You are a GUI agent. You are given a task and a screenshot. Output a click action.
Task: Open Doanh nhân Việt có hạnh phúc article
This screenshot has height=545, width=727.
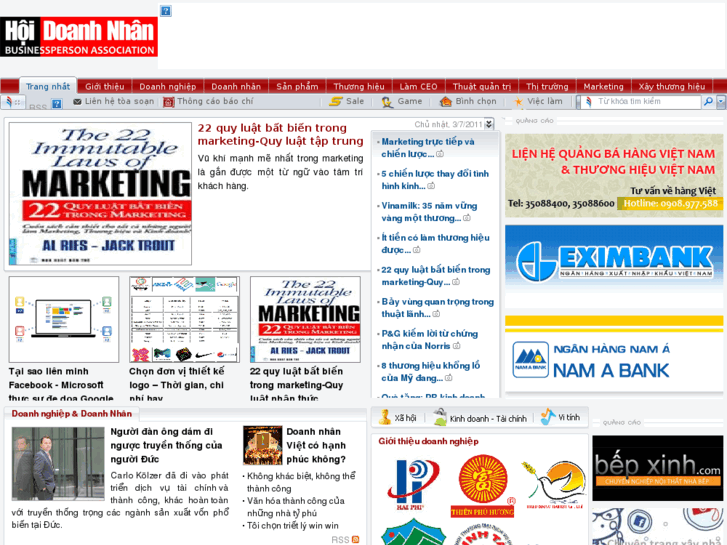point(316,445)
